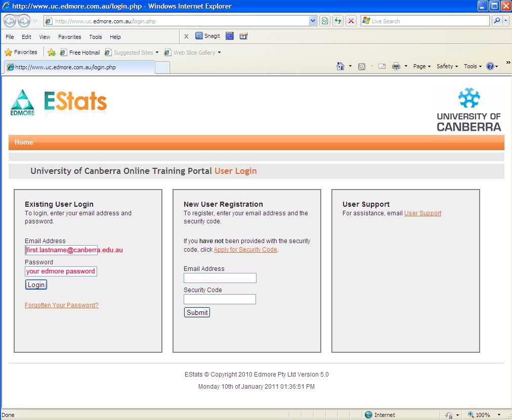
Task: Click the Compatibility View icon
Action: pyautogui.click(x=325, y=21)
